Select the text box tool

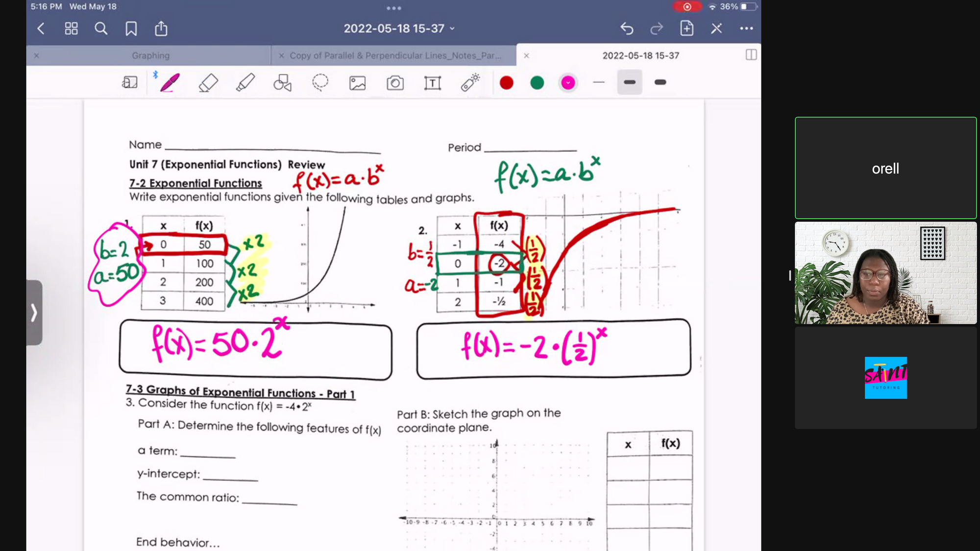click(x=432, y=83)
